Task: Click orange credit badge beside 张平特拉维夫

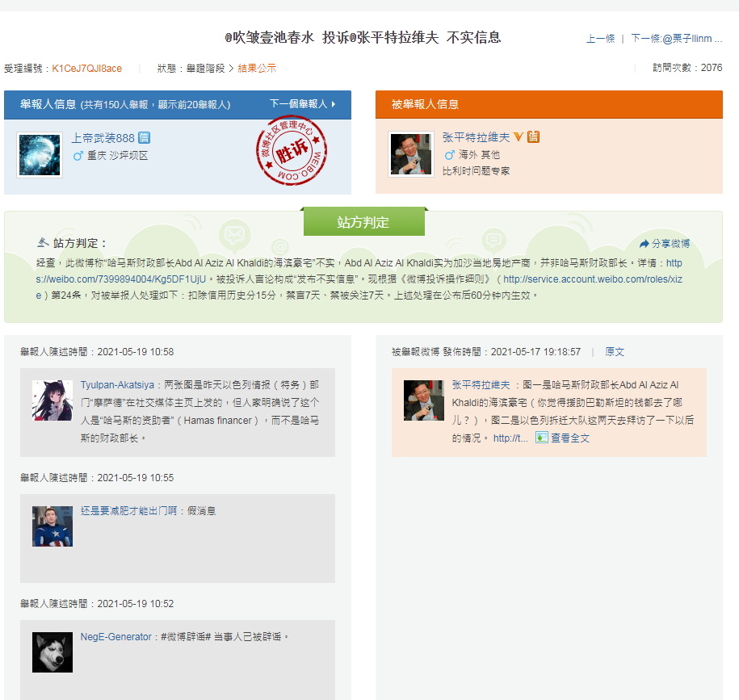Action: (x=533, y=136)
